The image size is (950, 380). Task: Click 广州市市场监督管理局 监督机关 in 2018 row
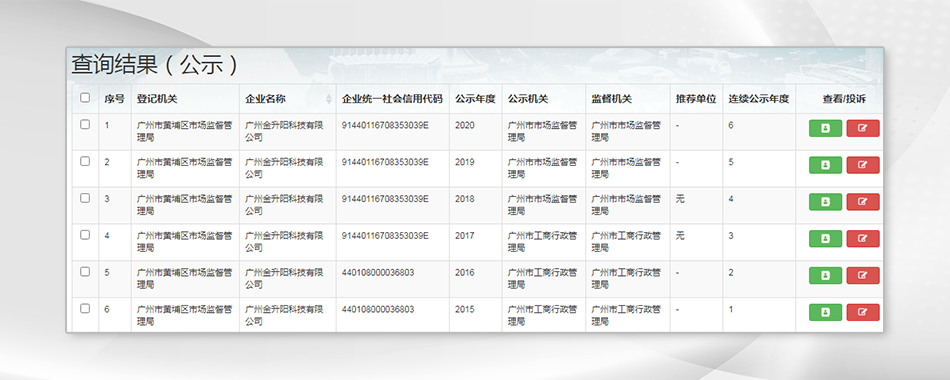[626, 205]
